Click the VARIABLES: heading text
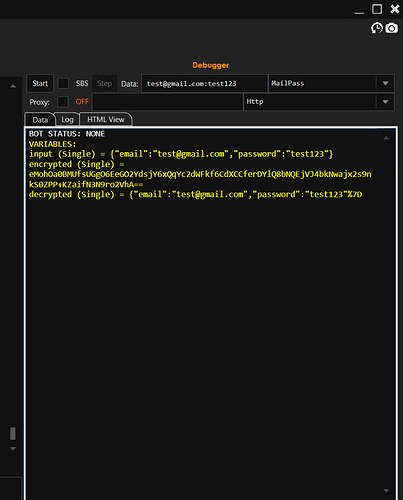The width and height of the screenshot is (403, 500). click(52, 144)
